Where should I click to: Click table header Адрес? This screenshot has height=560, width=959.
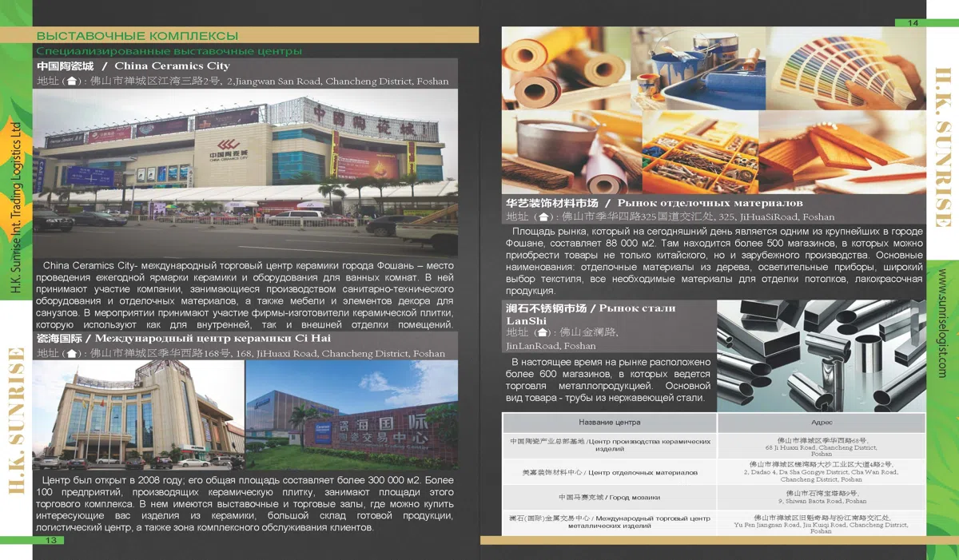pyautogui.click(x=821, y=422)
